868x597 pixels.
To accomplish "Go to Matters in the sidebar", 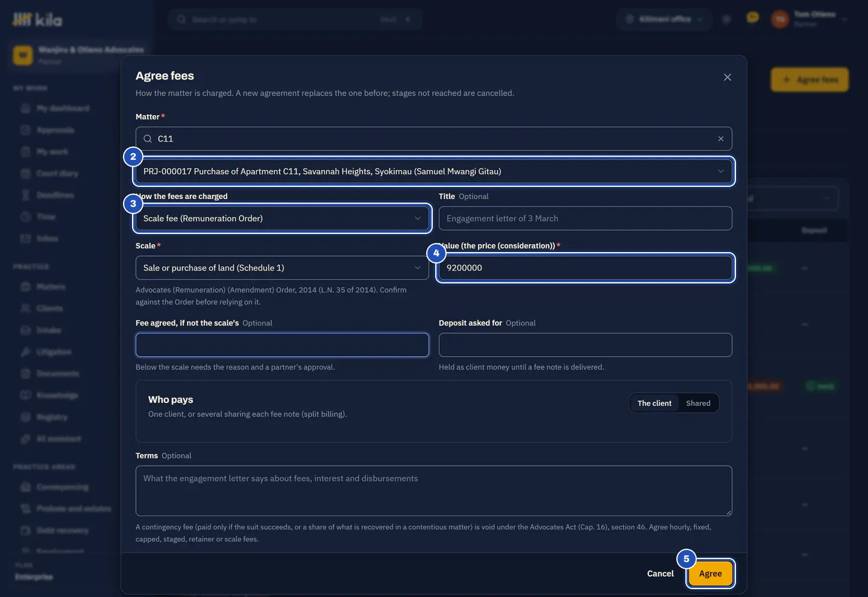I will (51, 287).
